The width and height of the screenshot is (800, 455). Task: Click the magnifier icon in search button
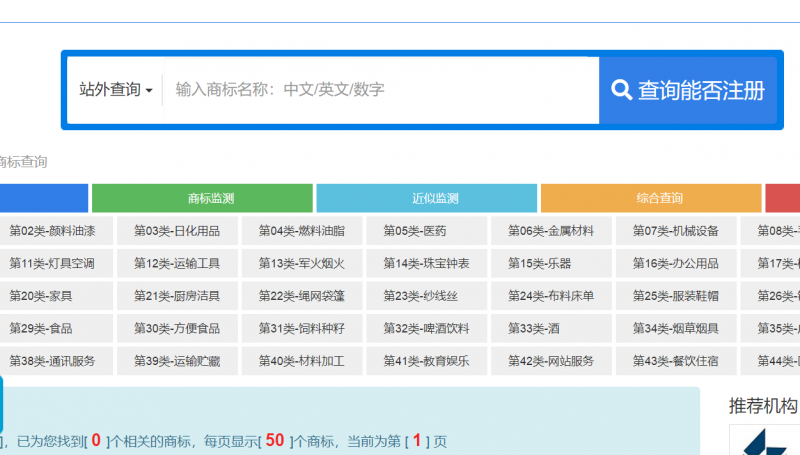tap(622, 90)
